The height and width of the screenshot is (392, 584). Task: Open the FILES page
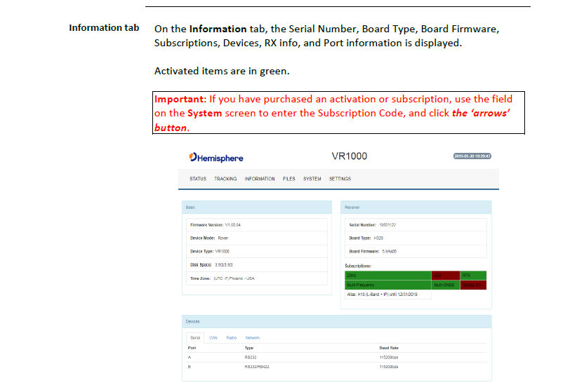click(289, 179)
